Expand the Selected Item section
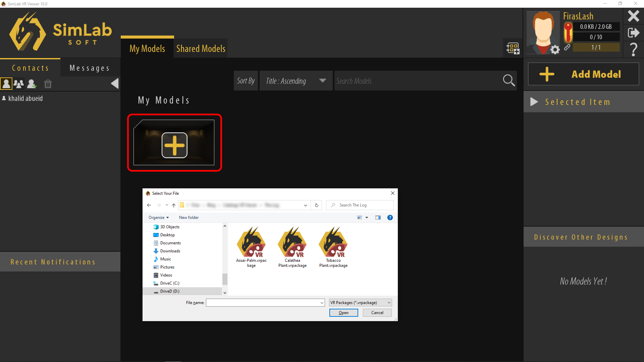The width and height of the screenshot is (644, 362). pyautogui.click(x=534, y=102)
